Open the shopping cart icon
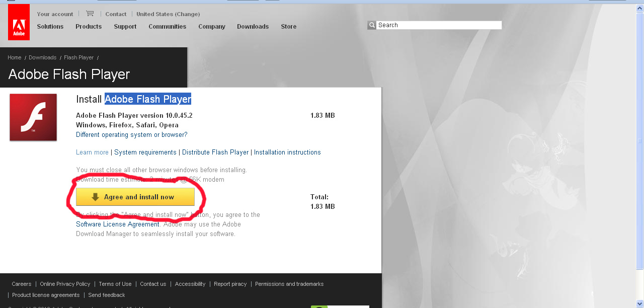 click(90, 14)
